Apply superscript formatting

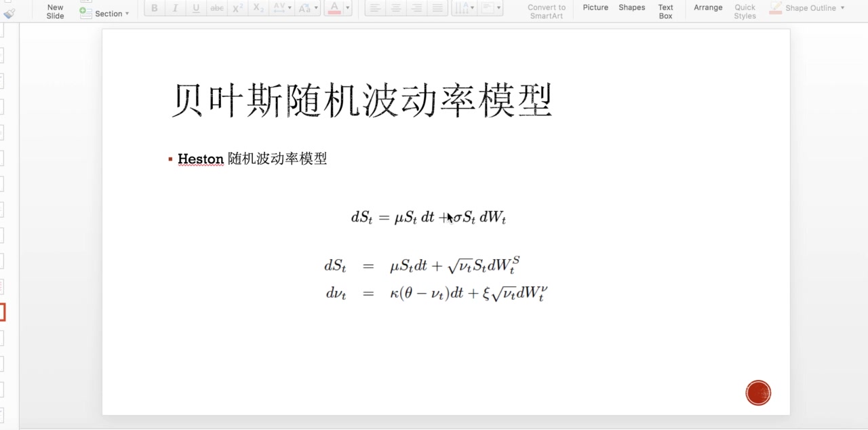pos(237,7)
